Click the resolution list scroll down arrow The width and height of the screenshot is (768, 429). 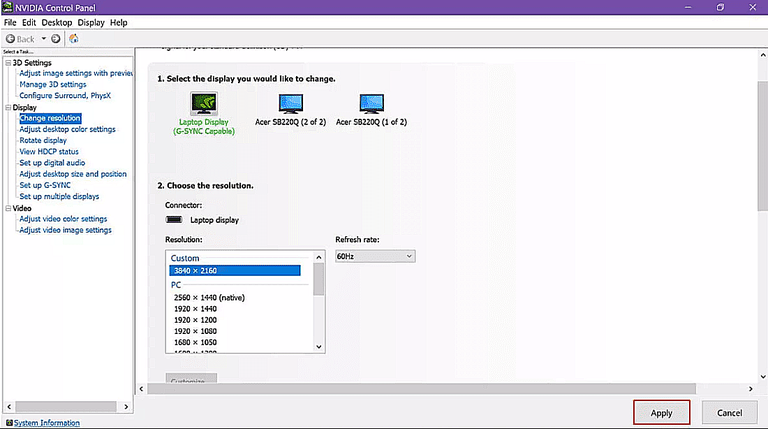[319, 347]
